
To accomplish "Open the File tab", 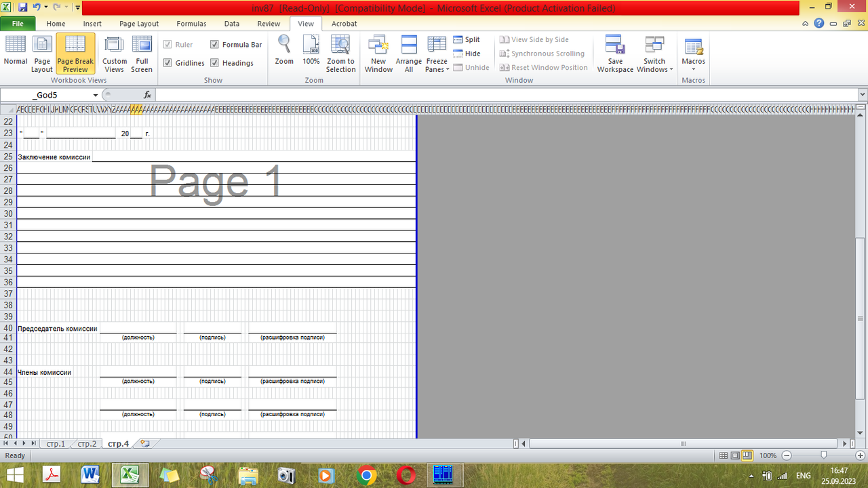I will [x=18, y=23].
